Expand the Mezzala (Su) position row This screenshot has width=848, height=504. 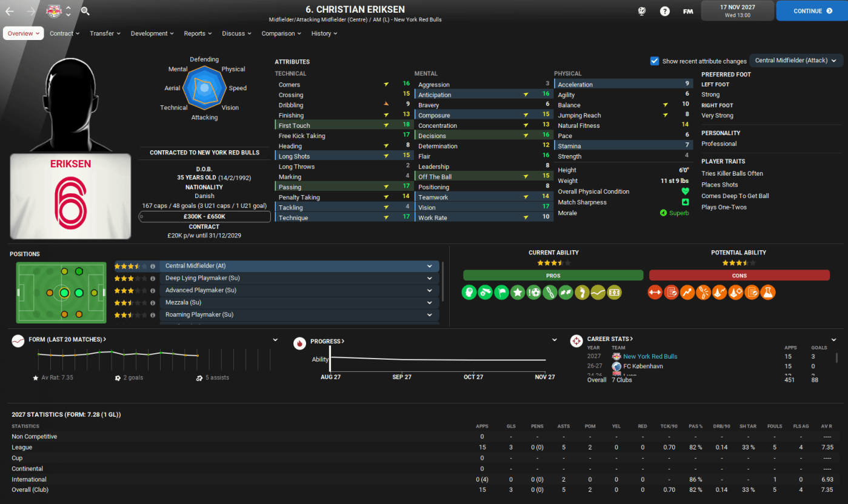[x=429, y=302]
